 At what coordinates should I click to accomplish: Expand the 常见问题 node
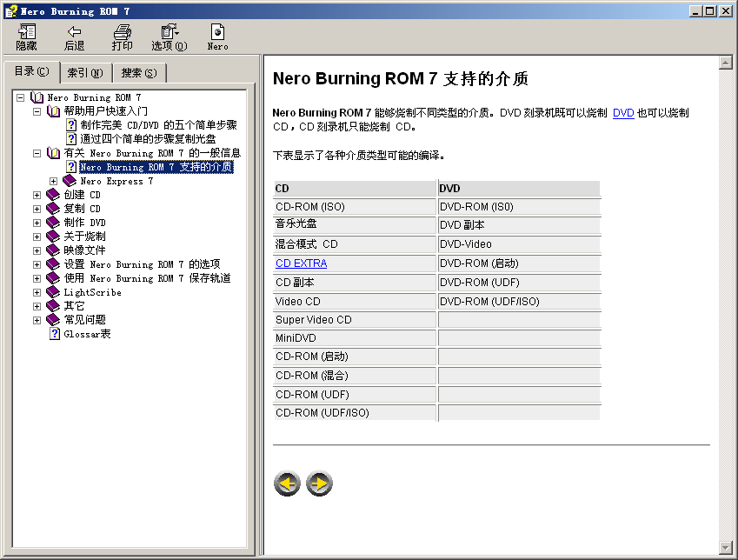[x=37, y=320]
